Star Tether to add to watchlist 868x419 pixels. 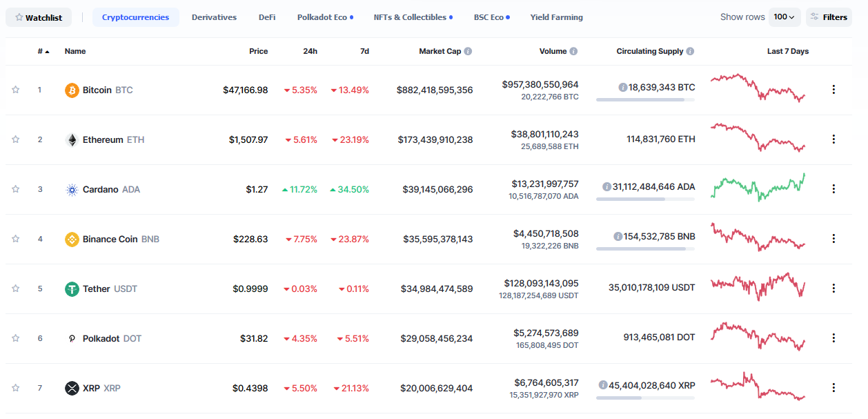pos(16,289)
